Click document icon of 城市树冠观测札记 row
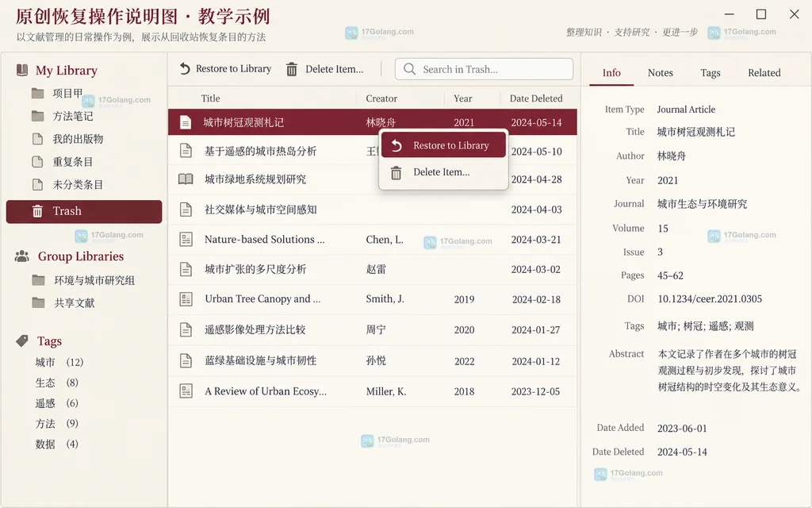 coord(186,122)
